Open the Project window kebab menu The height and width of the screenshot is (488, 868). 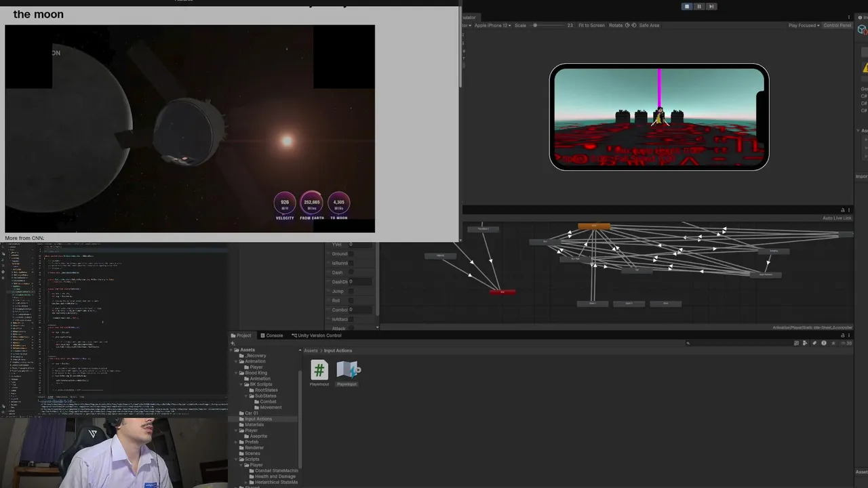(849, 335)
